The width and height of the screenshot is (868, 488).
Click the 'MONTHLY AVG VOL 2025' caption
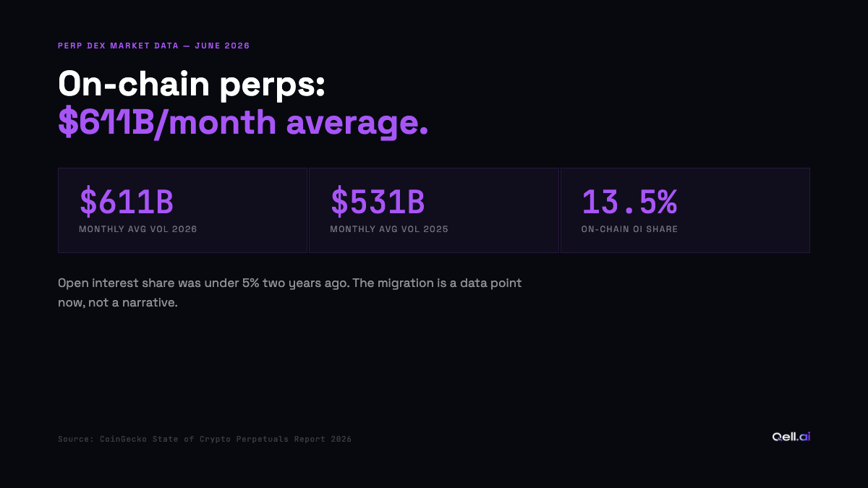[x=389, y=229]
